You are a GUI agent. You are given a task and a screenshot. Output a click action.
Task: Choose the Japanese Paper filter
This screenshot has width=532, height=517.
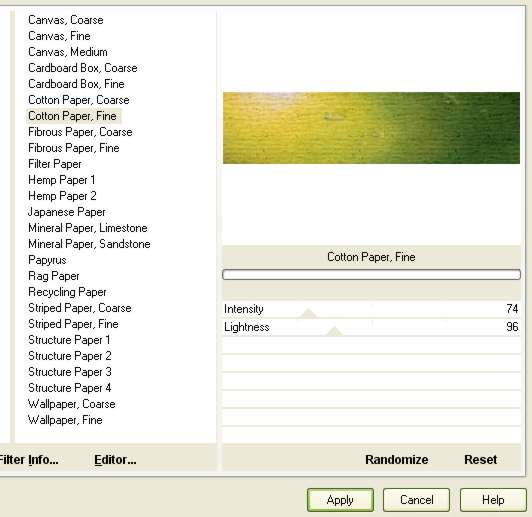click(66, 212)
